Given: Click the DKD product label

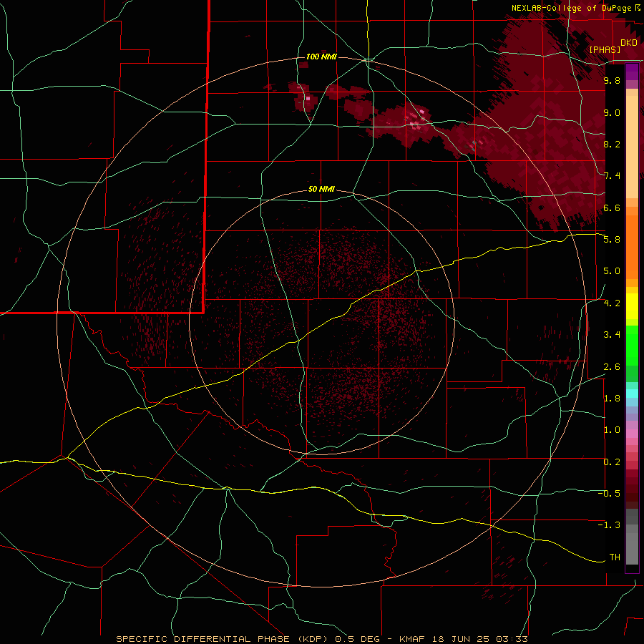Looking at the screenshot, I should [x=629, y=43].
